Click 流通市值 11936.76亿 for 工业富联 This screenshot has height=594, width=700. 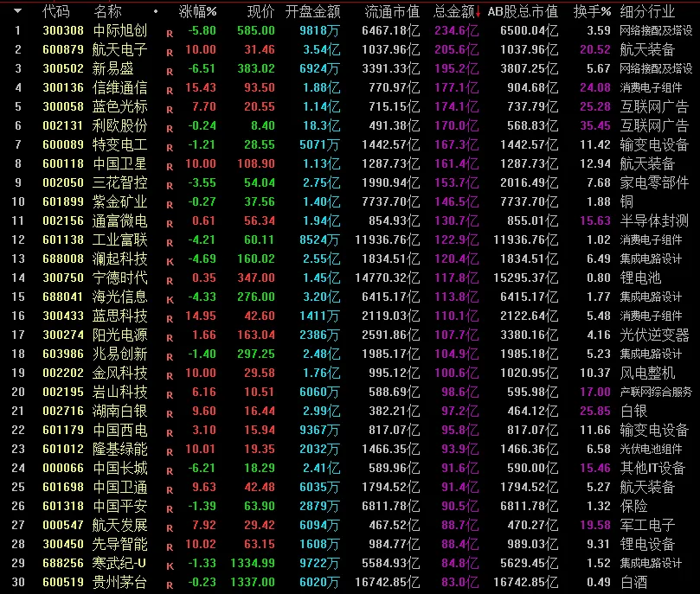387,240
